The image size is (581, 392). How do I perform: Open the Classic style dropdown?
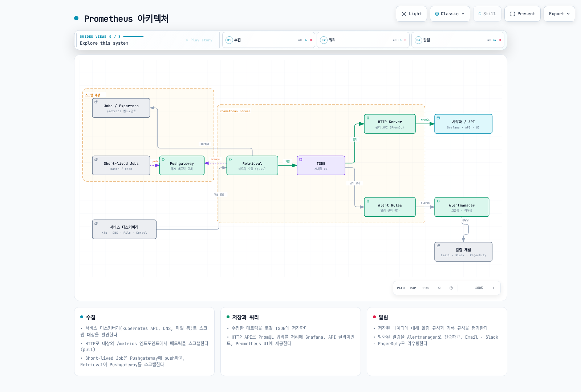[450, 14]
